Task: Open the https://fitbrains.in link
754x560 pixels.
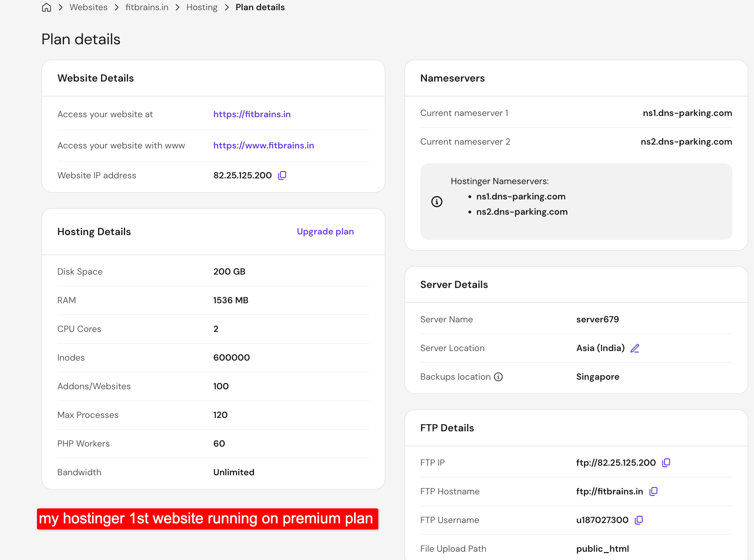Action: (x=252, y=114)
